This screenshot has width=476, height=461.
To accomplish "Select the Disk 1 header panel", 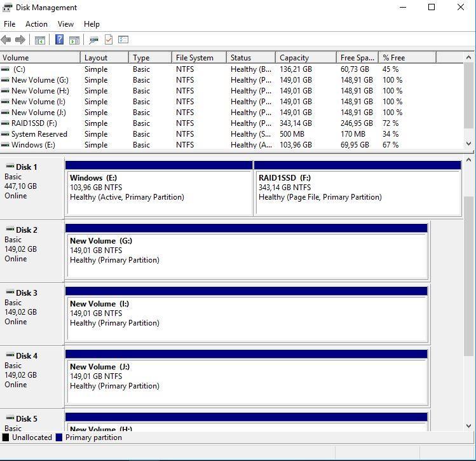I will coord(32,188).
